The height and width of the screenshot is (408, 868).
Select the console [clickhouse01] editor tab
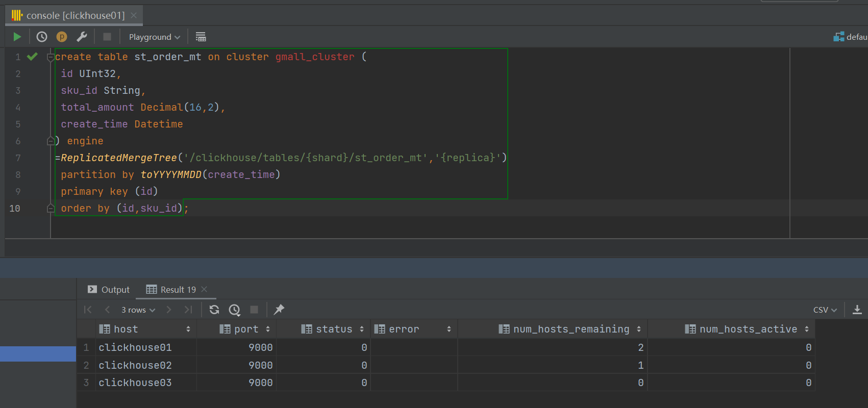point(75,15)
